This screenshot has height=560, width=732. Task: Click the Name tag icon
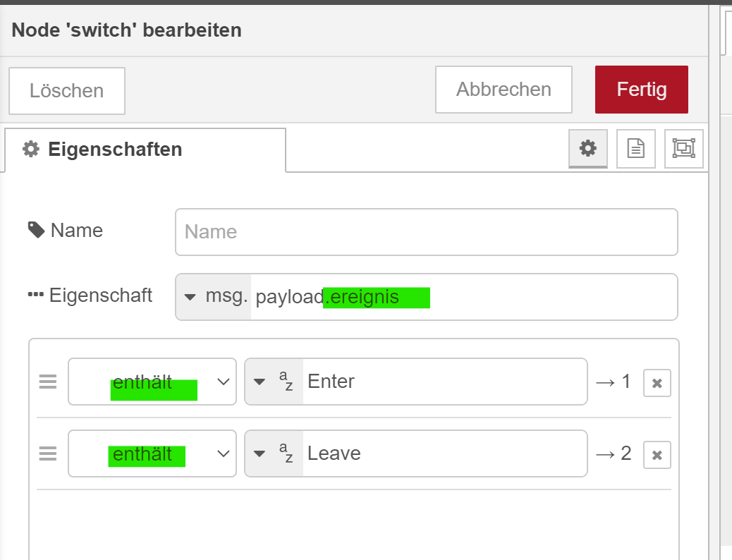tap(36, 230)
